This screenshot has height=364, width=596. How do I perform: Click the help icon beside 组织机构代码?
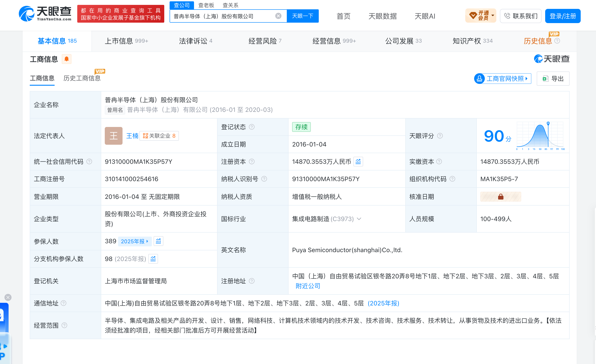point(452,179)
